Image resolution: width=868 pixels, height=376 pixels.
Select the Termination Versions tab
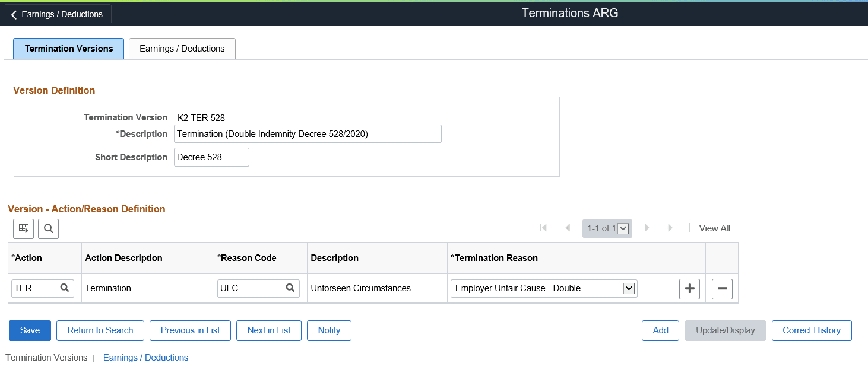(x=68, y=49)
